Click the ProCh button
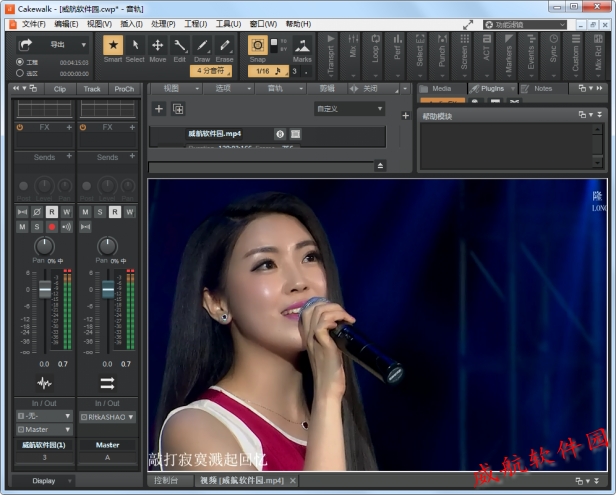Viewport: 616px width, 495px height. tap(124, 88)
